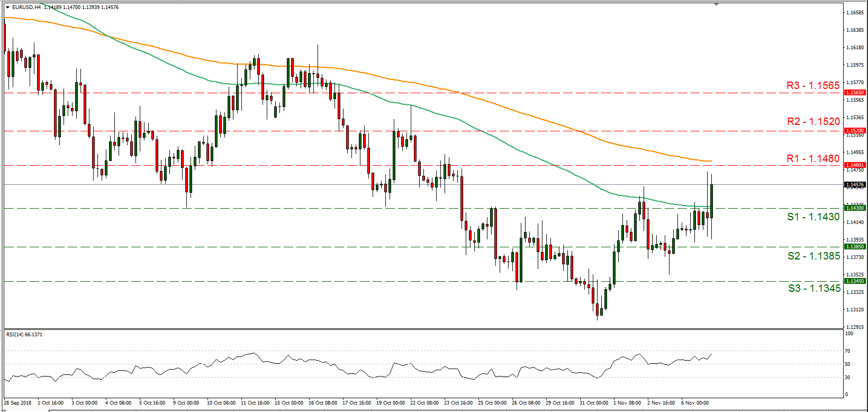Select the R3 - 1.1565 resistance label
The height and width of the screenshot is (412, 868).
pos(813,85)
